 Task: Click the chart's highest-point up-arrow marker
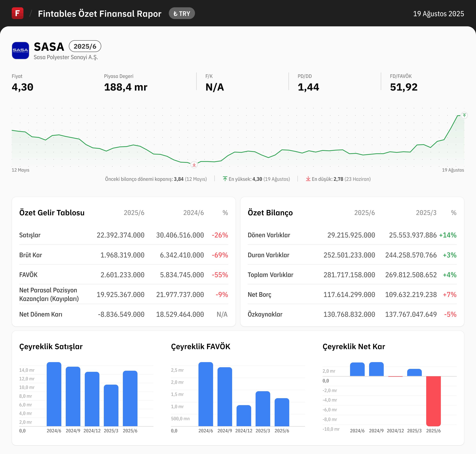tap(464, 116)
